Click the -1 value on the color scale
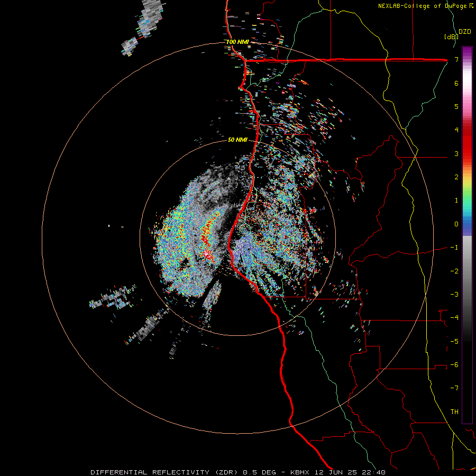 454,248
